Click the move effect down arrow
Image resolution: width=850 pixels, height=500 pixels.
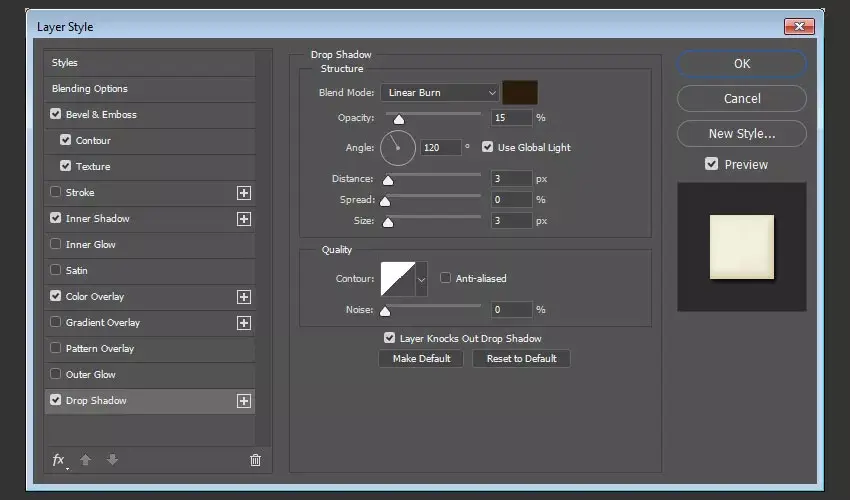(112, 460)
